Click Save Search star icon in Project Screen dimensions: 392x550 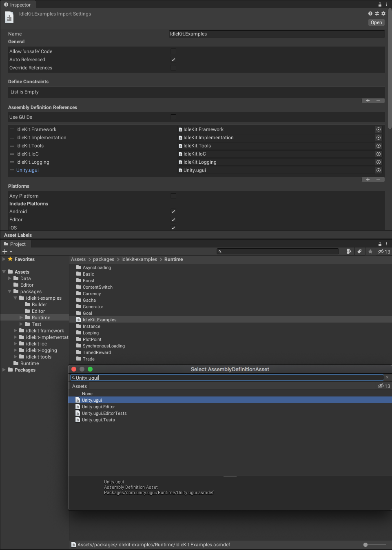point(370,252)
